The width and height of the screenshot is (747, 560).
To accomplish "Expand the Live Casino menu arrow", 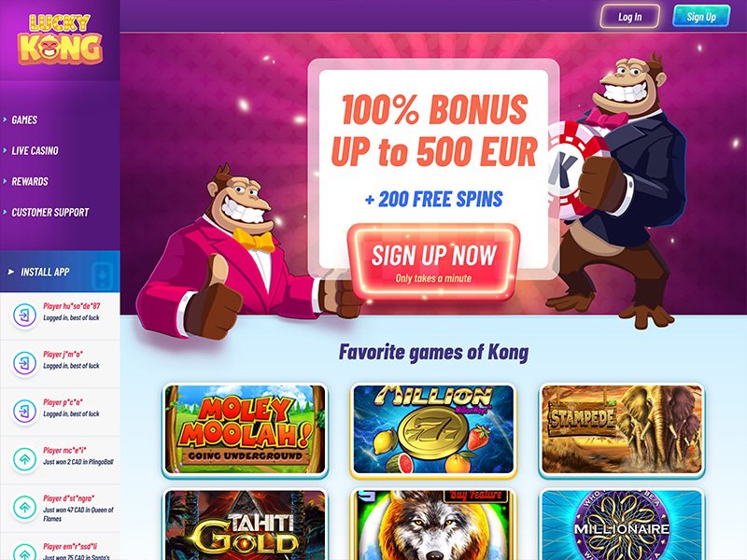I will 5,150.
